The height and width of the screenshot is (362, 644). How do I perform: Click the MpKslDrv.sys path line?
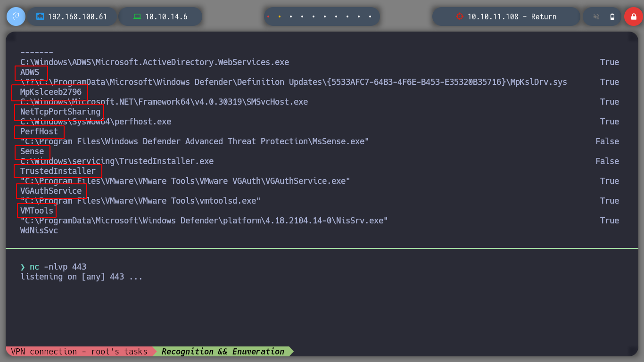point(294,82)
